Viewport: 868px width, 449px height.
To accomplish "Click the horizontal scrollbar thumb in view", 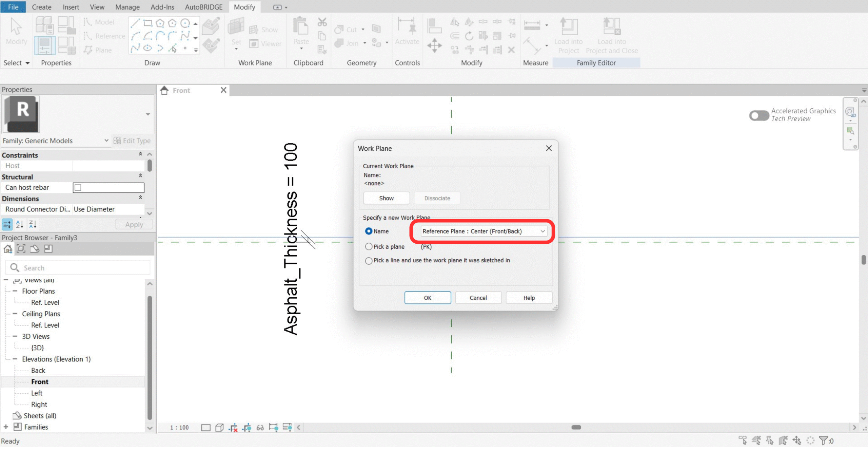I will coord(576,427).
